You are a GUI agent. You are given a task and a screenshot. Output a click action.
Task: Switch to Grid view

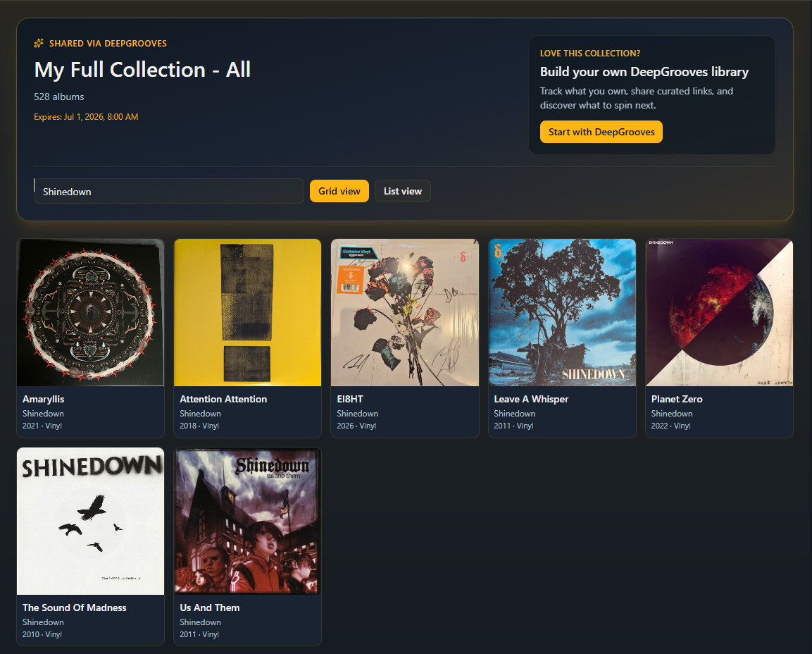339,191
